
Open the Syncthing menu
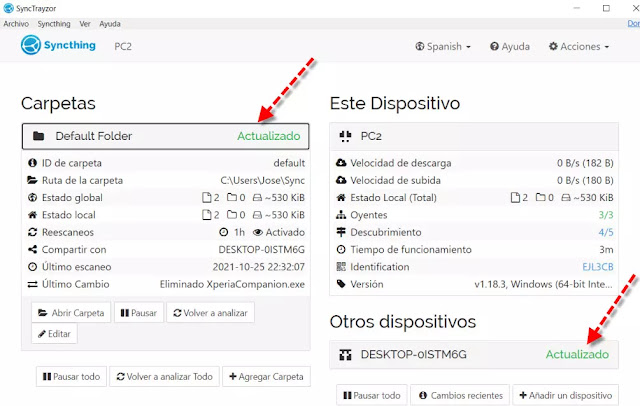[54, 24]
